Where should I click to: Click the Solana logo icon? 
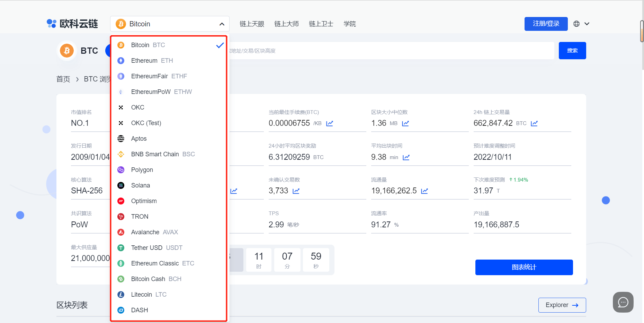point(121,185)
